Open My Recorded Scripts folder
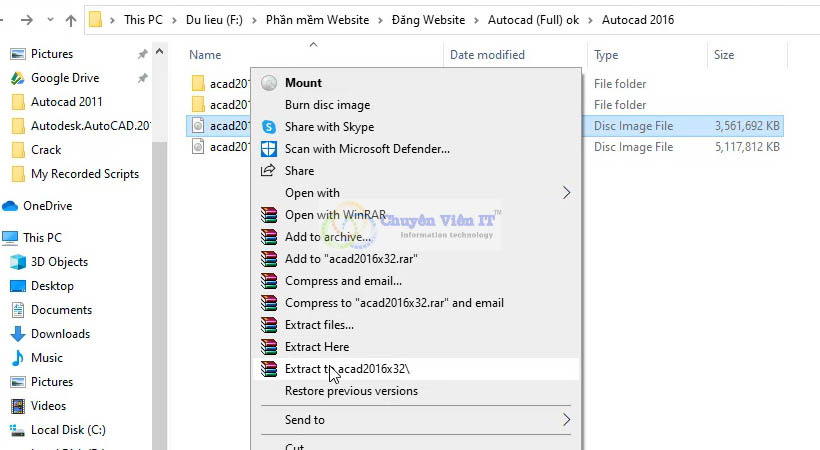Viewport: 820px width, 450px height. tap(85, 174)
